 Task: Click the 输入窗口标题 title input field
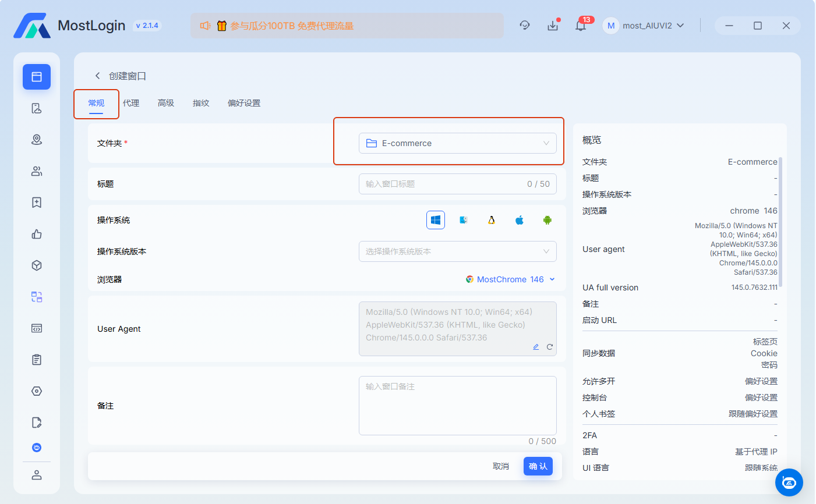(x=458, y=184)
